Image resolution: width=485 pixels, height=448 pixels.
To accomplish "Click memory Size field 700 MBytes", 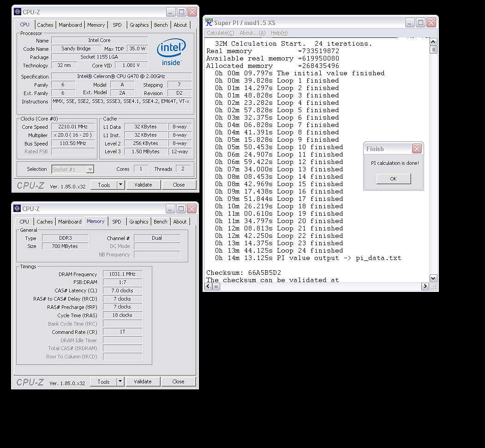I will (65, 246).
